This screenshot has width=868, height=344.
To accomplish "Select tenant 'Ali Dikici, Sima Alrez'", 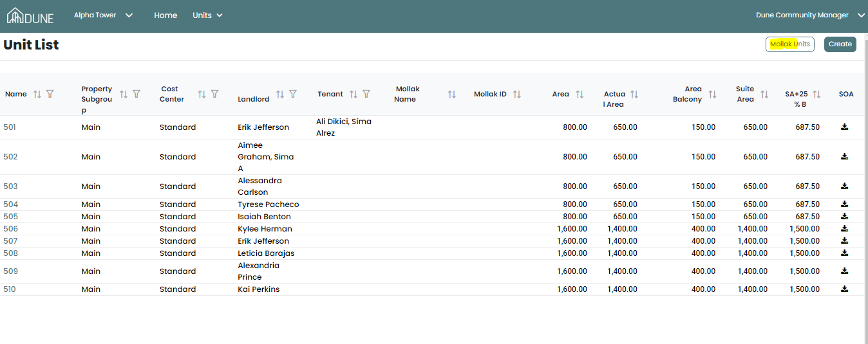I will [x=344, y=127].
